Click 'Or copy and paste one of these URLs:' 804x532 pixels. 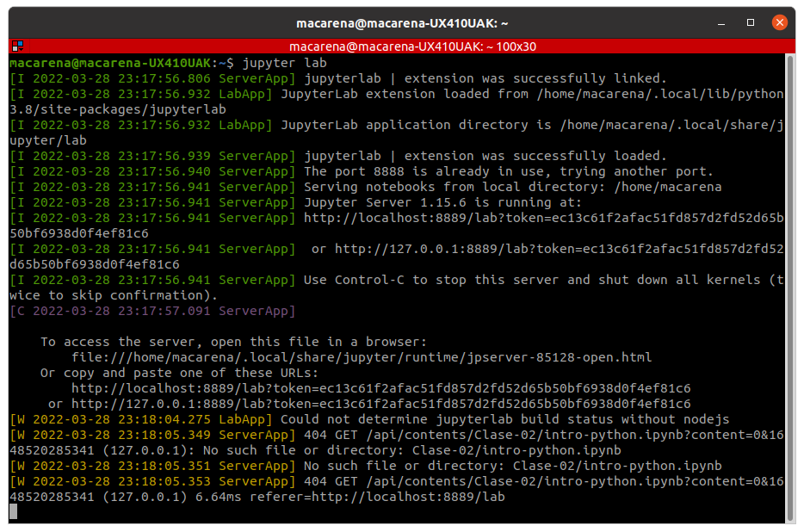tap(179, 373)
